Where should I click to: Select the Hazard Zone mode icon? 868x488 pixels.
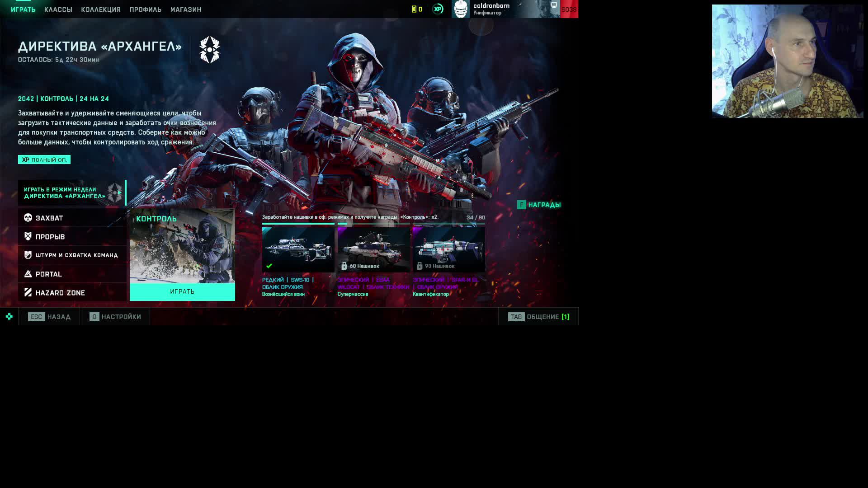click(28, 292)
